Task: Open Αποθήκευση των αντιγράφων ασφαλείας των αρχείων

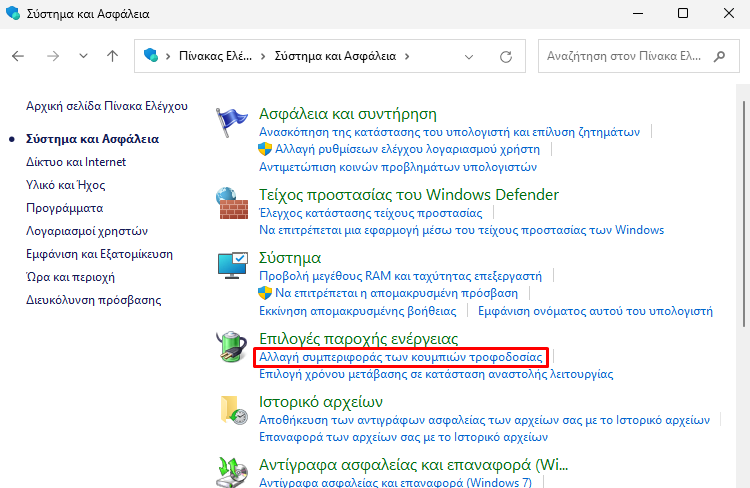Action: [485, 420]
